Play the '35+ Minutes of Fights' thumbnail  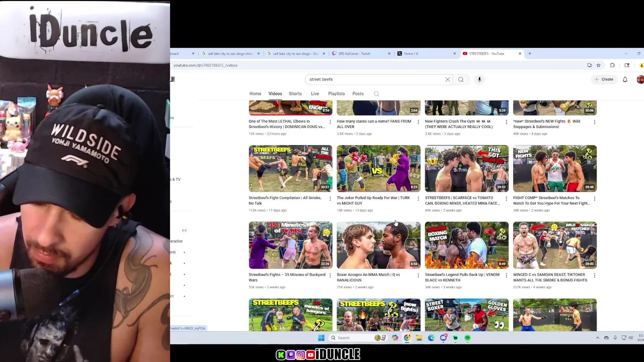(290, 245)
